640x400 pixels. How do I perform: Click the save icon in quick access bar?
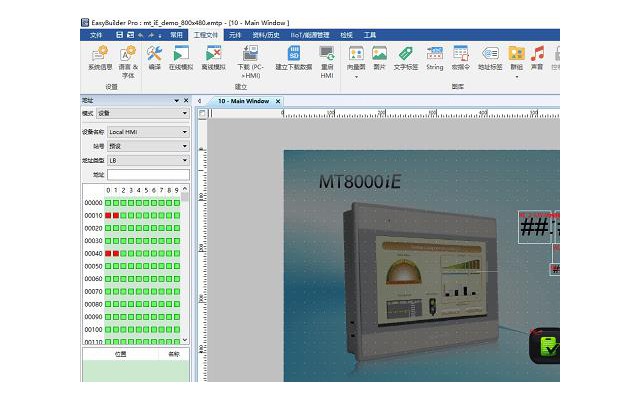(x=120, y=35)
